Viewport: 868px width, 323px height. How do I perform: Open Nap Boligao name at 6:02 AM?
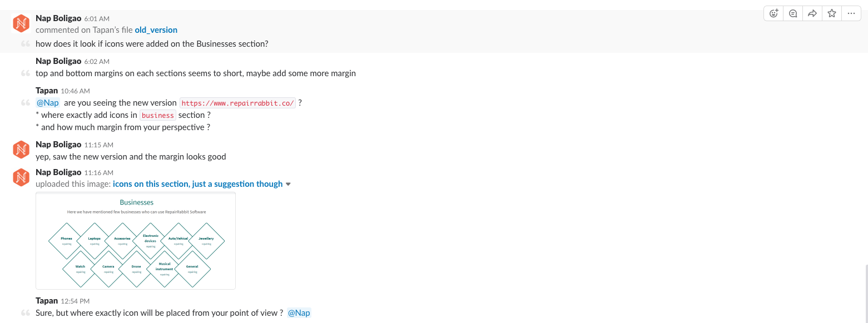pyautogui.click(x=58, y=61)
